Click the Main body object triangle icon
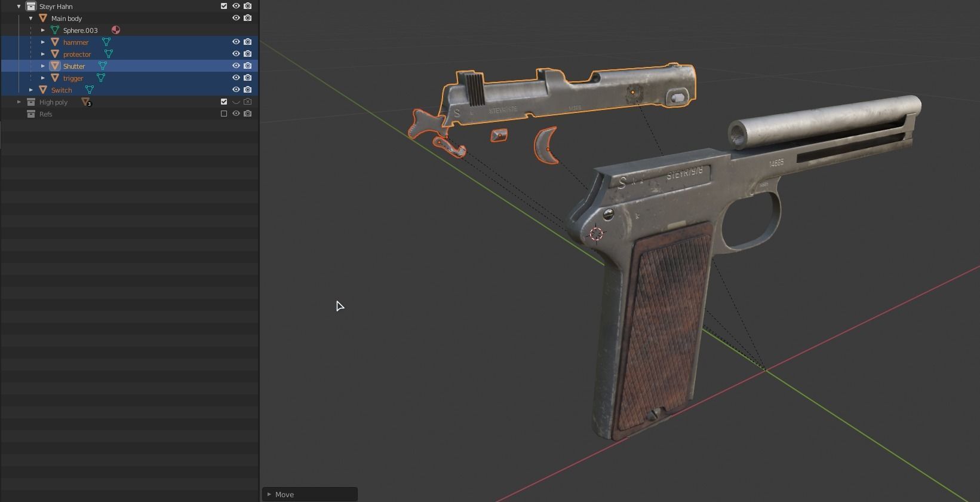 (43, 18)
